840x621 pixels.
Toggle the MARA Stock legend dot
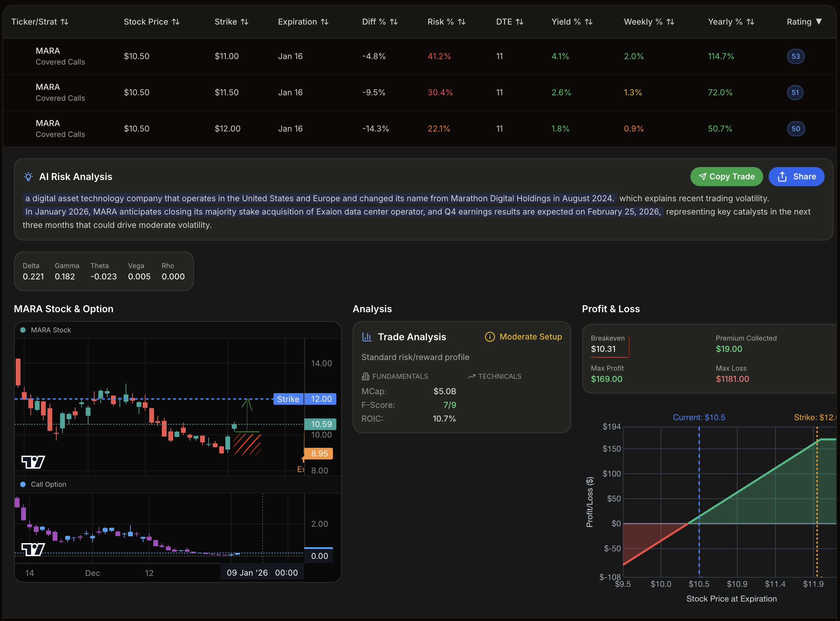[23, 330]
